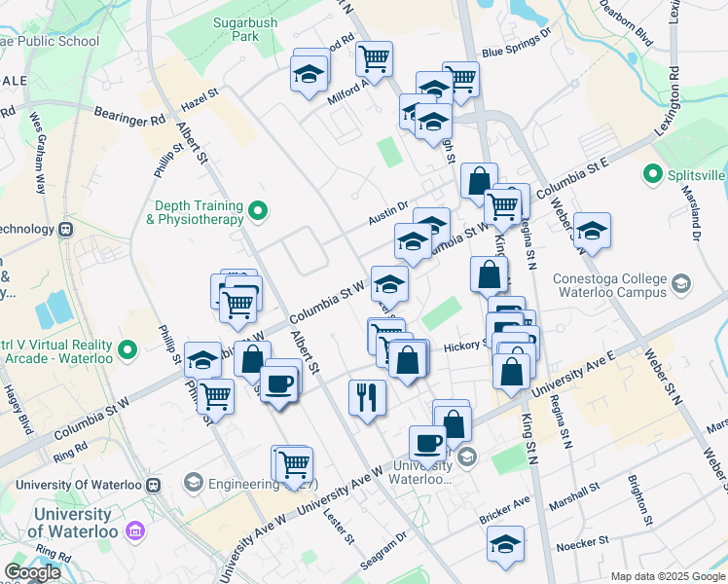Click the Marshall St street label
This screenshot has height=584, width=728.
(x=574, y=496)
